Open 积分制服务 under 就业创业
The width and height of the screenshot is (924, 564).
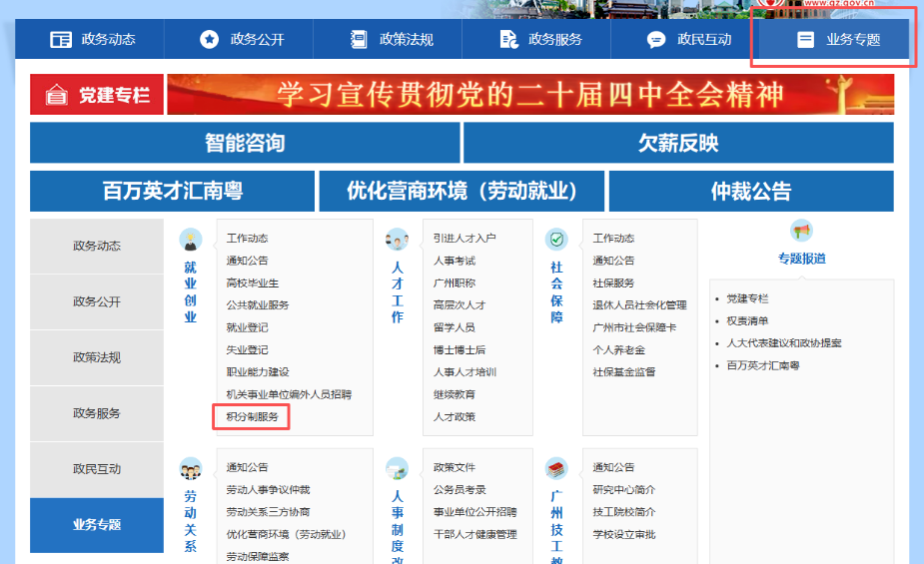[252, 417]
